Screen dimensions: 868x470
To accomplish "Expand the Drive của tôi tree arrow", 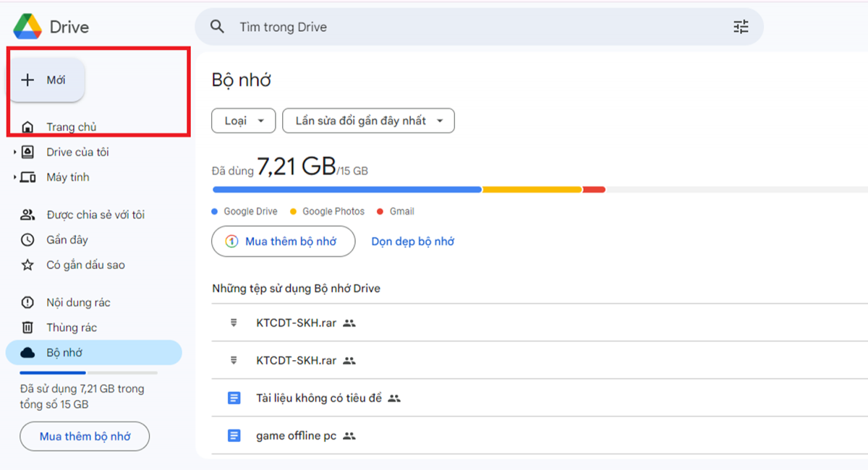I will (14, 152).
